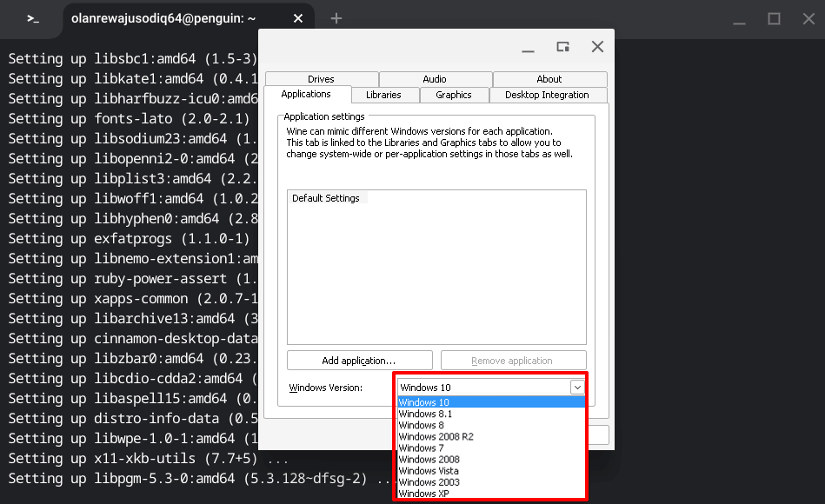Click the 'Setting up cinnamon-desktop-data' terminal line
Viewport: 825px width, 504px height.
tap(133, 339)
